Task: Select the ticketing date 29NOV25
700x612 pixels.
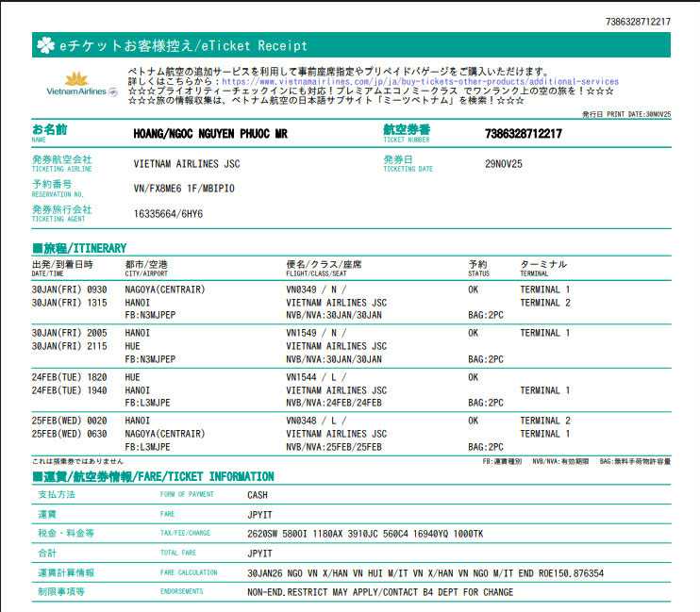Action: point(503,163)
